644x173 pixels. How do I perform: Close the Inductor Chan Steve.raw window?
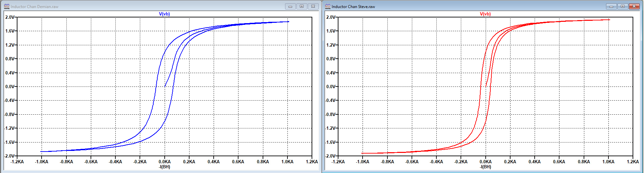click(x=634, y=6)
